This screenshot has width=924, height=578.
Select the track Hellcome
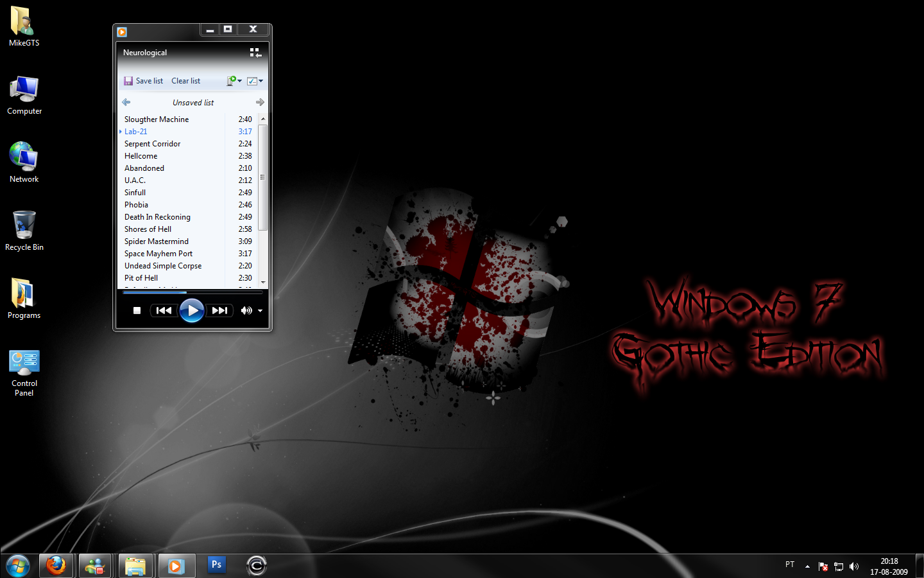point(141,156)
